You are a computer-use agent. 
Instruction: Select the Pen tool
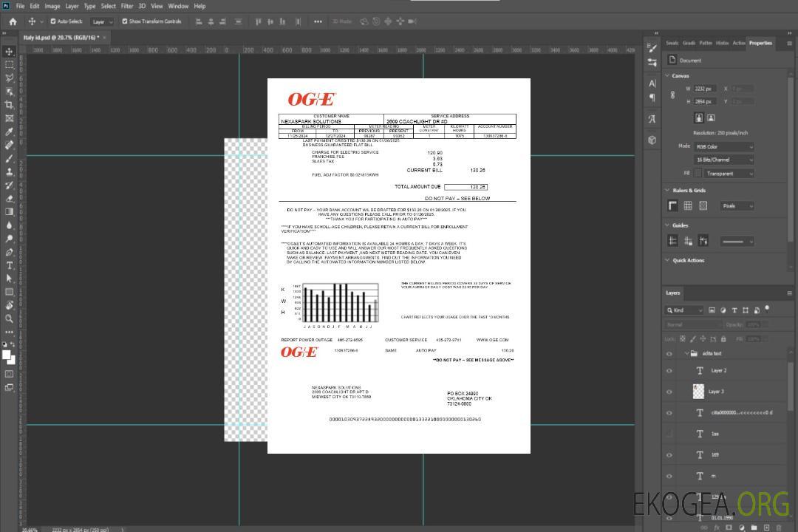9,252
